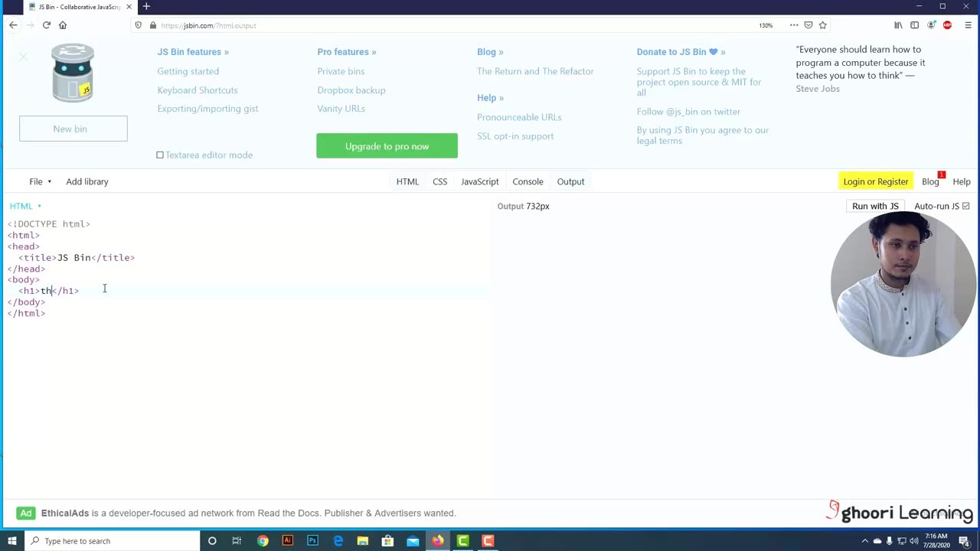Viewport: 980px width, 551px height.
Task: Open Exporting/importing gist link
Action: click(x=207, y=109)
